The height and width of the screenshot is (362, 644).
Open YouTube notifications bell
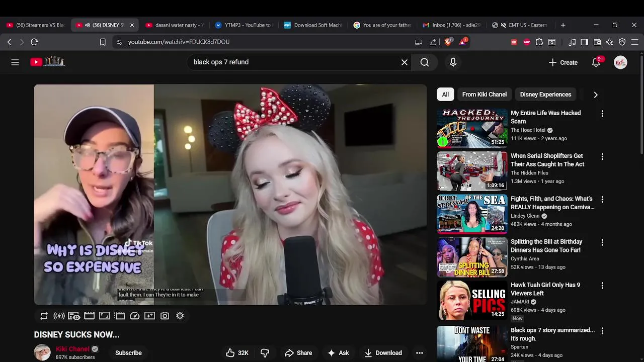(596, 62)
